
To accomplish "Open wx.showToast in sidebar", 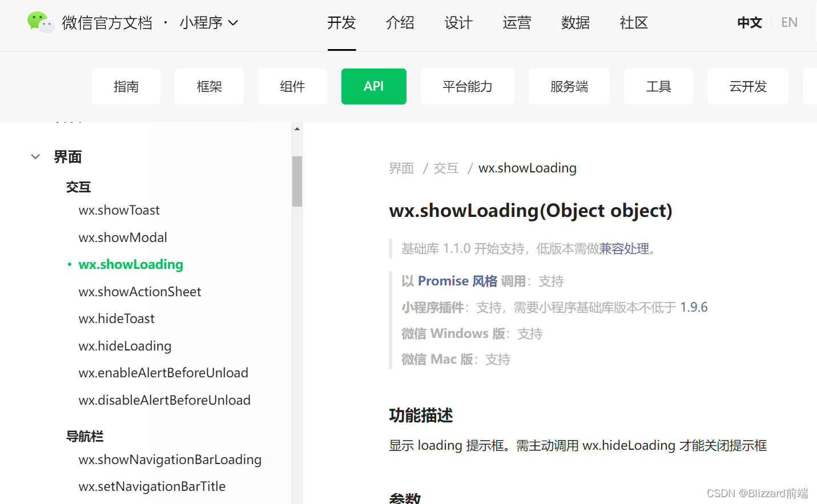I will 119,210.
